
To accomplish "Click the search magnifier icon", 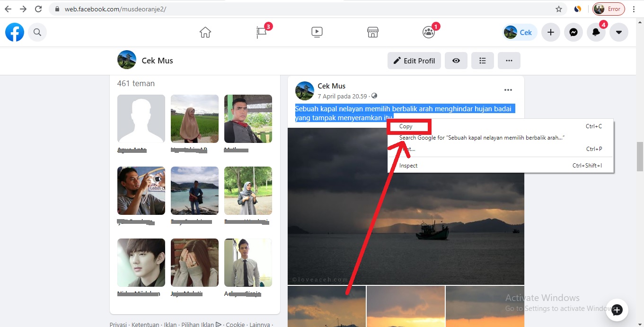I will coord(37,32).
